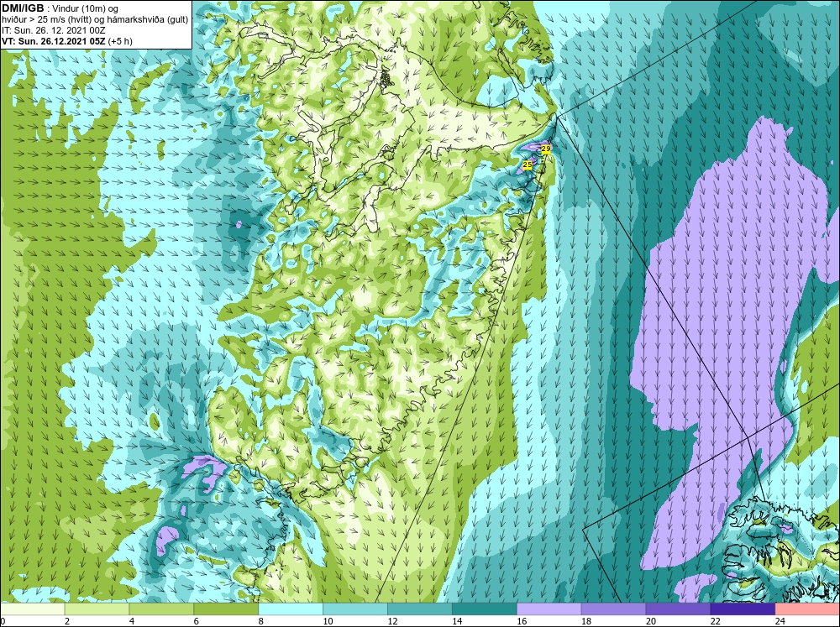
Task: Select the 0–2 m/s pale legend swatch
Action: point(32,609)
